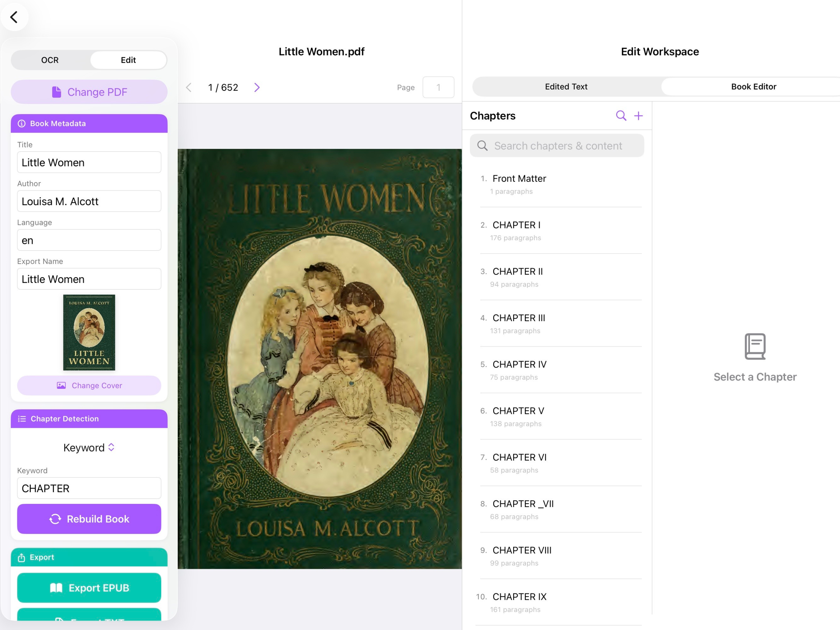Click the 'Select a Chapter' book icon
This screenshot has height=630, width=840.
(755, 347)
